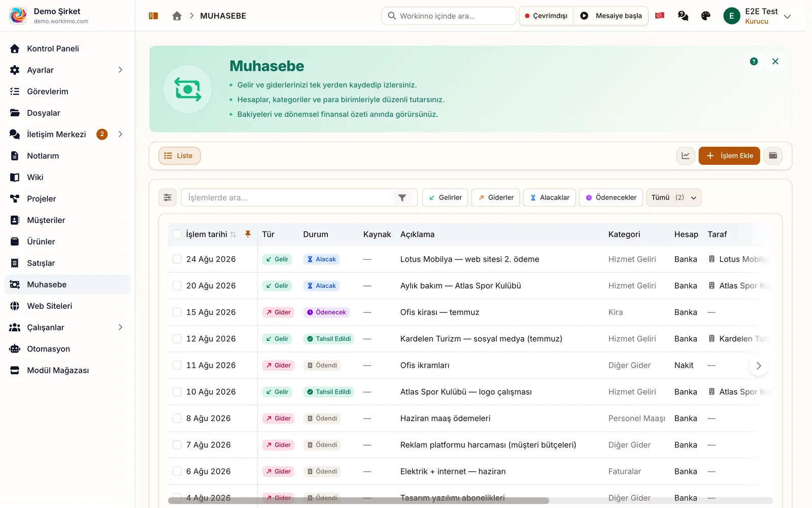Click the Ürünler sidebar icon

click(15, 242)
